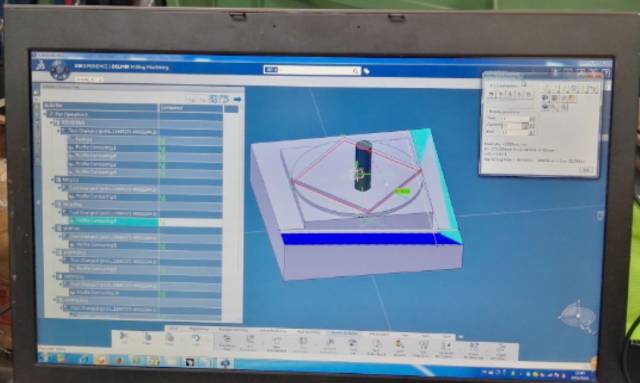Viewport: 640px width, 383px height.
Task: Open the black-and-white app icon in the taskbar
Action: (x=189, y=362)
